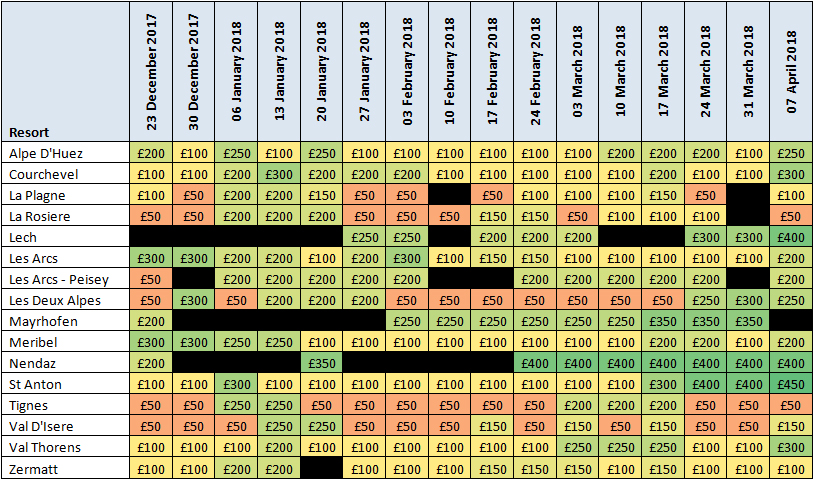The width and height of the screenshot is (814, 481).
Task: Select the 10 February 2018 column header
Action: [x=450, y=72]
